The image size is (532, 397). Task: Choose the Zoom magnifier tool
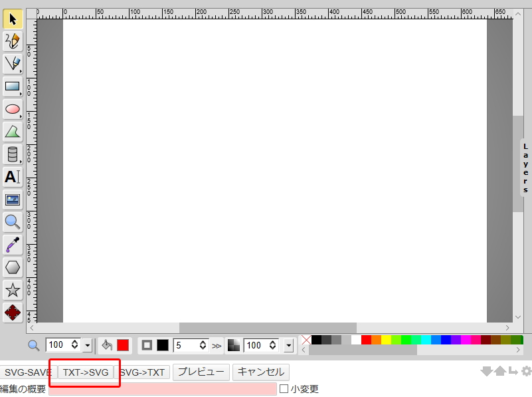click(13, 222)
